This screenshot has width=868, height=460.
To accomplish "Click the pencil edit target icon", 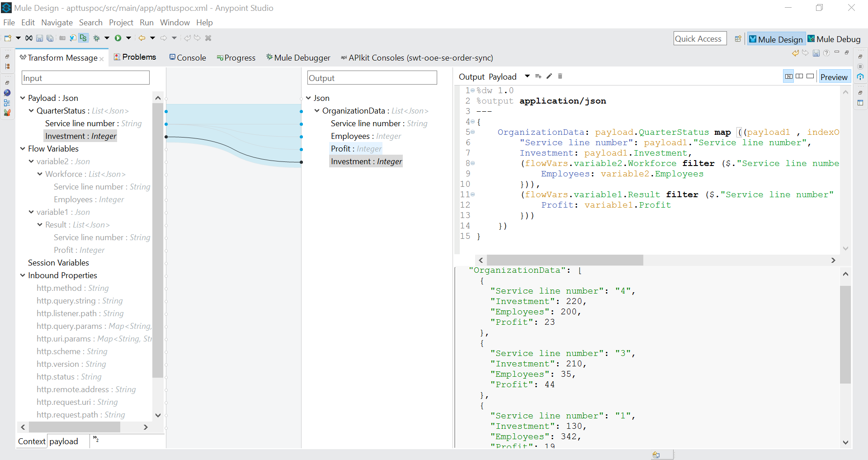I will pyautogui.click(x=549, y=76).
